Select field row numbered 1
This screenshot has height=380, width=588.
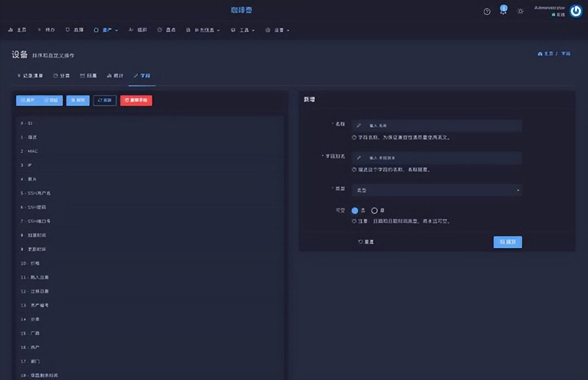click(150, 137)
